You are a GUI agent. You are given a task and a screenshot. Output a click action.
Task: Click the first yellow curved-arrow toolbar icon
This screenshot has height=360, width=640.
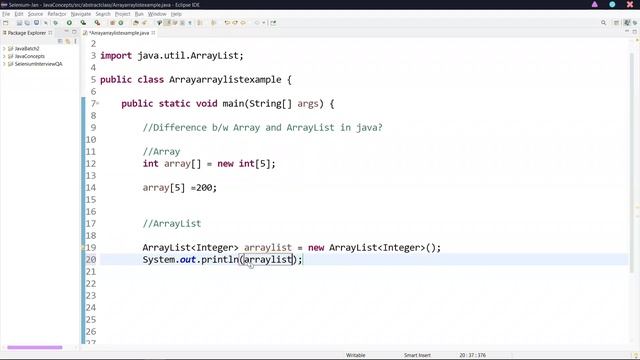point(227,23)
